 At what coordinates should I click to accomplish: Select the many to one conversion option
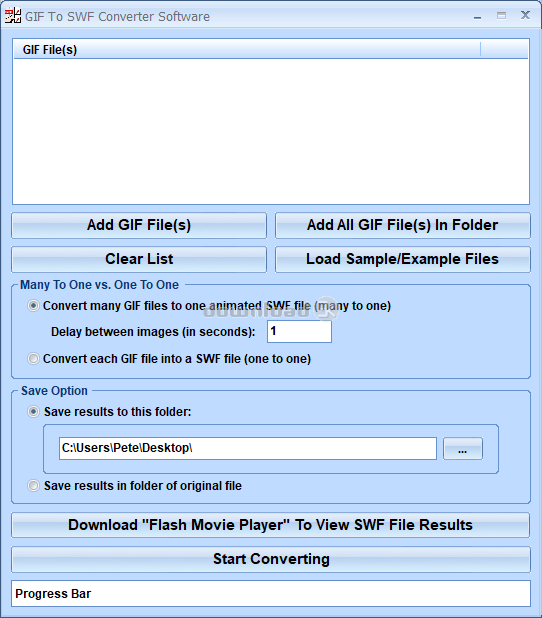pos(33,306)
